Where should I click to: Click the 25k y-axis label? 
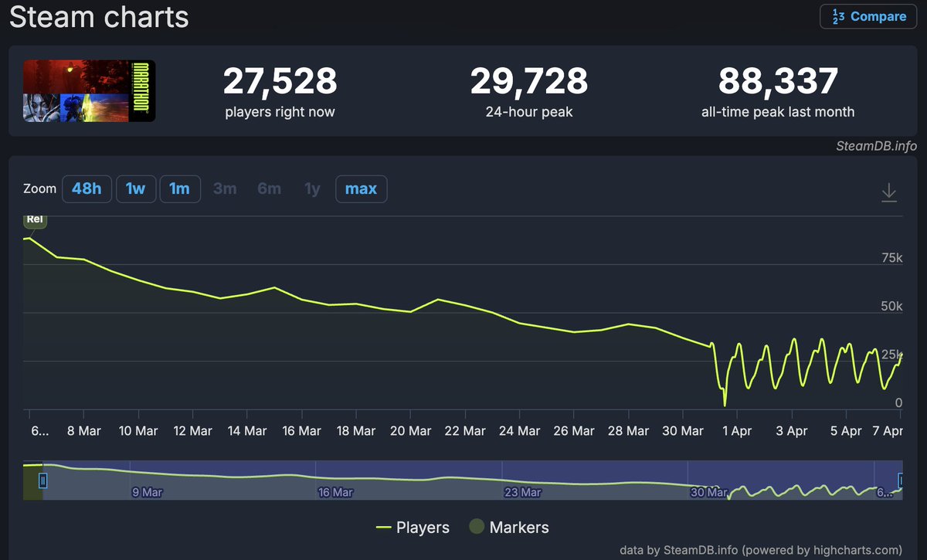click(891, 355)
